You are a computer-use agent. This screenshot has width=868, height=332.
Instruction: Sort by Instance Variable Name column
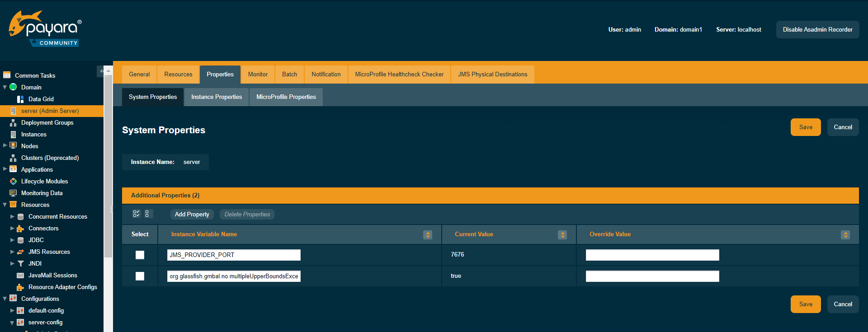click(x=427, y=235)
